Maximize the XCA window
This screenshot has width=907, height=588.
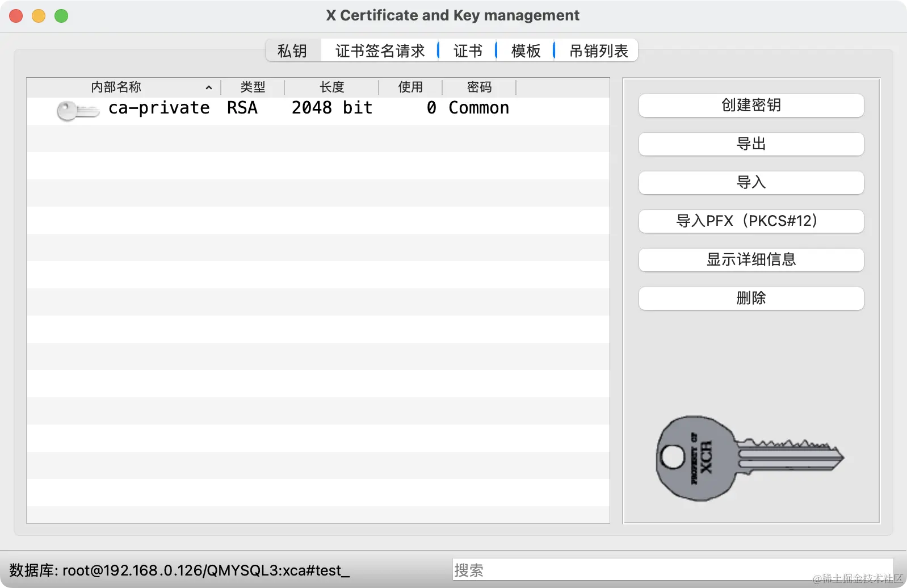tap(61, 16)
